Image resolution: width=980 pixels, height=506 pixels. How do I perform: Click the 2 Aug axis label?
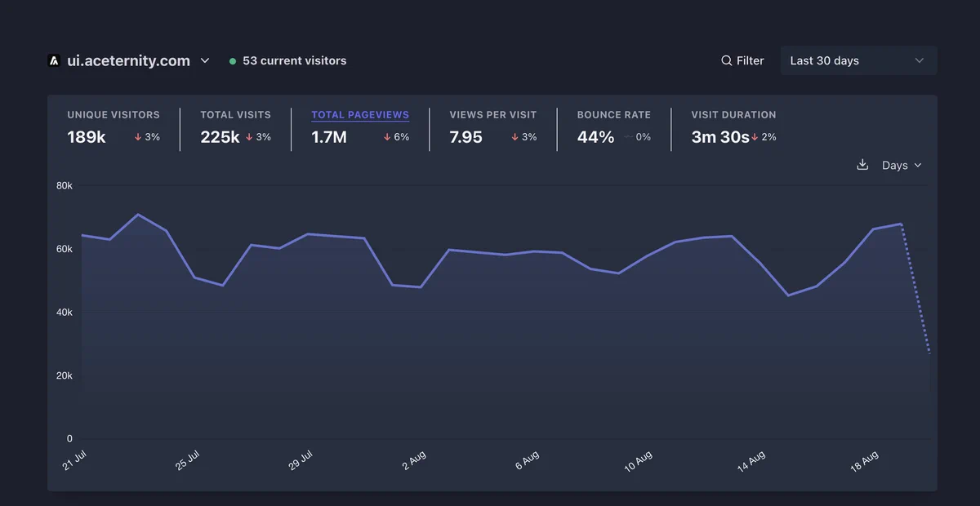pos(414,459)
